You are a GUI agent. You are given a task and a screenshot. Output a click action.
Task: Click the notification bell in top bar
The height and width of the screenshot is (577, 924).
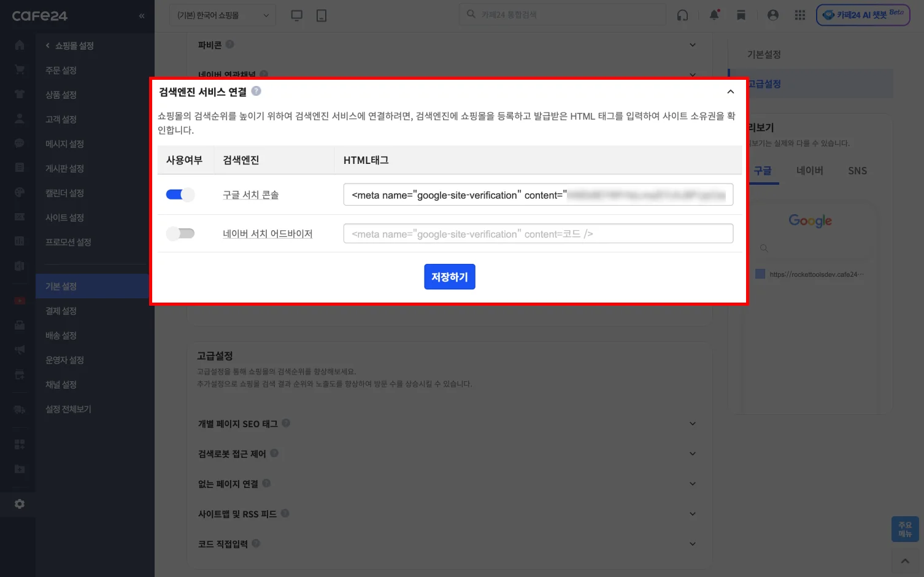(714, 15)
